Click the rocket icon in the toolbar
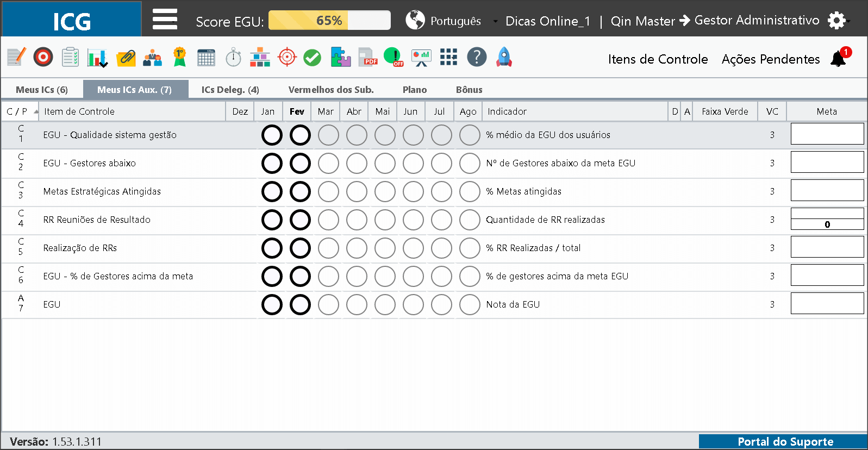Viewport: 868px width, 450px height. pos(504,57)
